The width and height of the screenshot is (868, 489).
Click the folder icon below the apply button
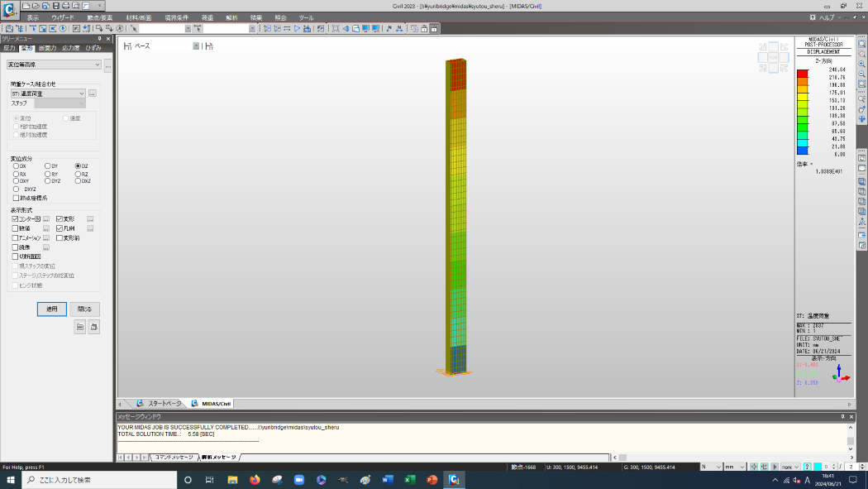click(x=80, y=328)
